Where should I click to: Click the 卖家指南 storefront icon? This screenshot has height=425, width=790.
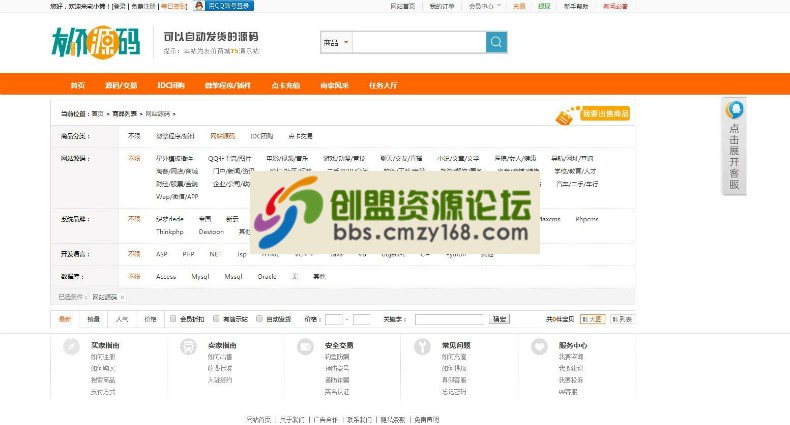(188, 347)
